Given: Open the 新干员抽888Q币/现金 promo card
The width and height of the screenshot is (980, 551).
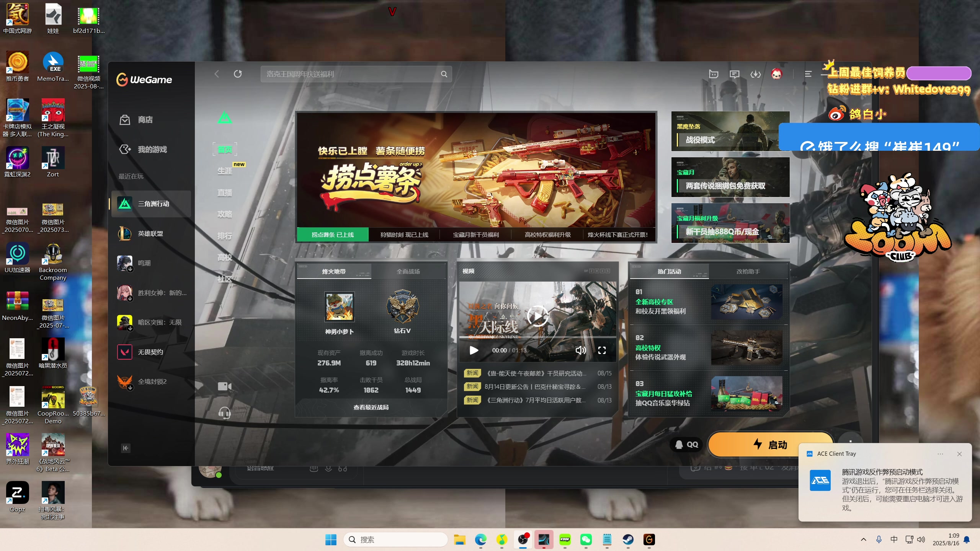Looking at the screenshot, I should (730, 223).
